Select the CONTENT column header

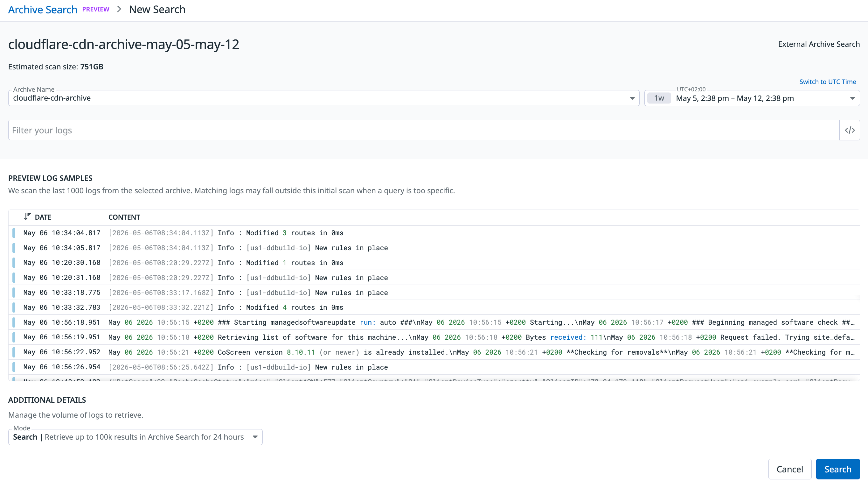(124, 217)
